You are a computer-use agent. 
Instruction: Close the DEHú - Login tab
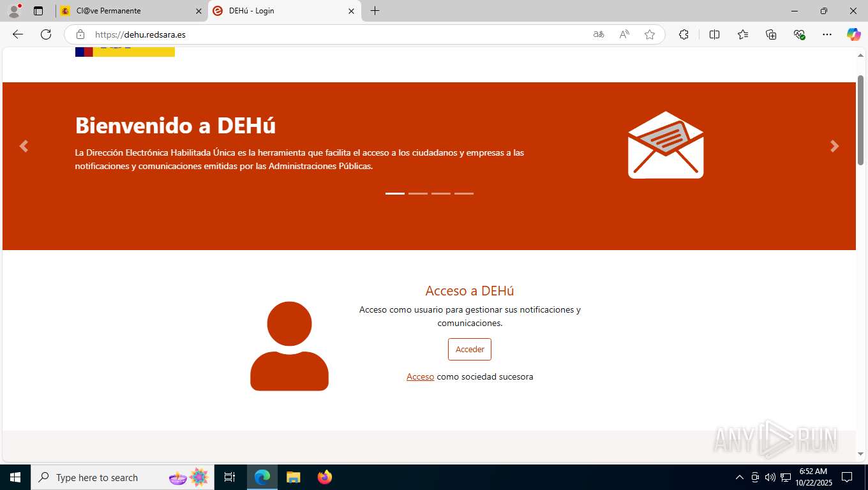pos(351,11)
